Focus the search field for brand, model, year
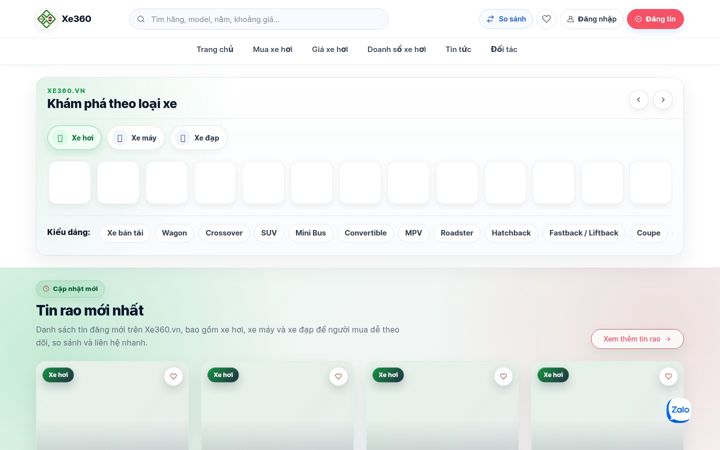The image size is (720, 450). [x=259, y=19]
